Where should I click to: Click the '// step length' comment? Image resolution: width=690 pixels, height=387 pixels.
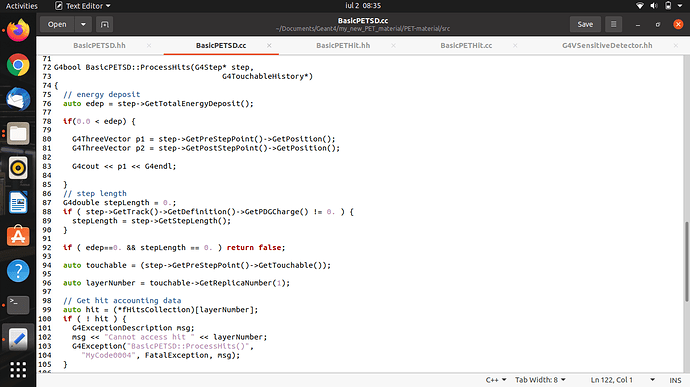point(95,193)
